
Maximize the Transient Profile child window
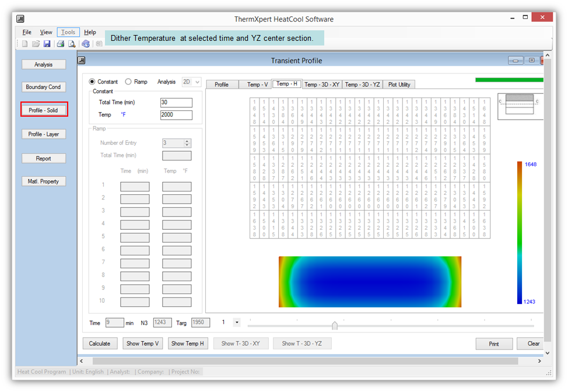coord(531,61)
